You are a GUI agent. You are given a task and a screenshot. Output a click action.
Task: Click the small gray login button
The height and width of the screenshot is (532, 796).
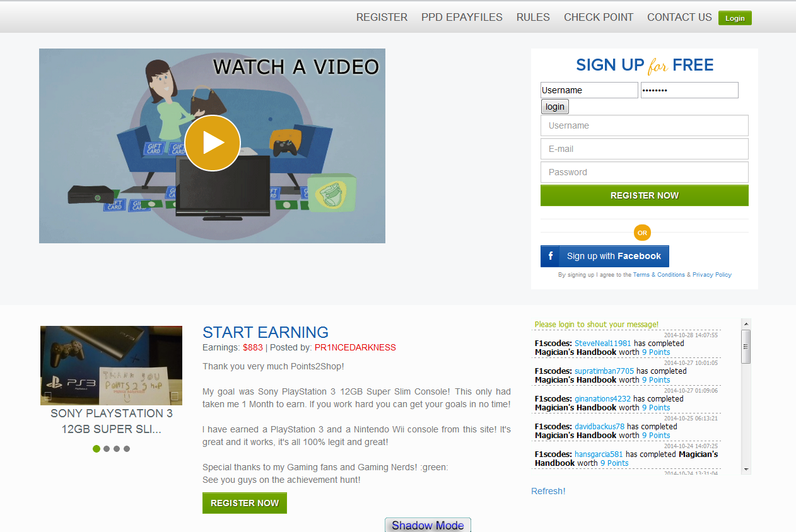(x=555, y=107)
